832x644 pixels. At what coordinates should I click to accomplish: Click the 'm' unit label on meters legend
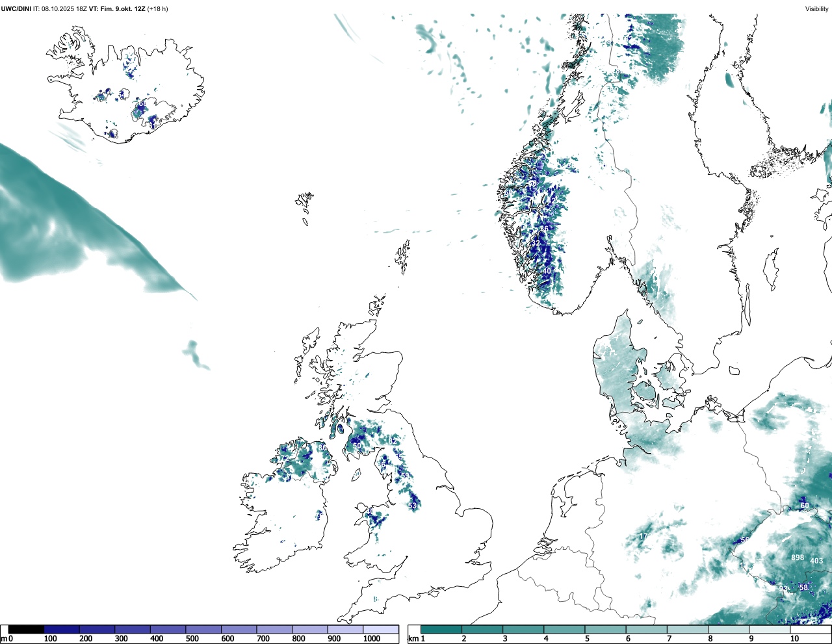tap(3, 639)
